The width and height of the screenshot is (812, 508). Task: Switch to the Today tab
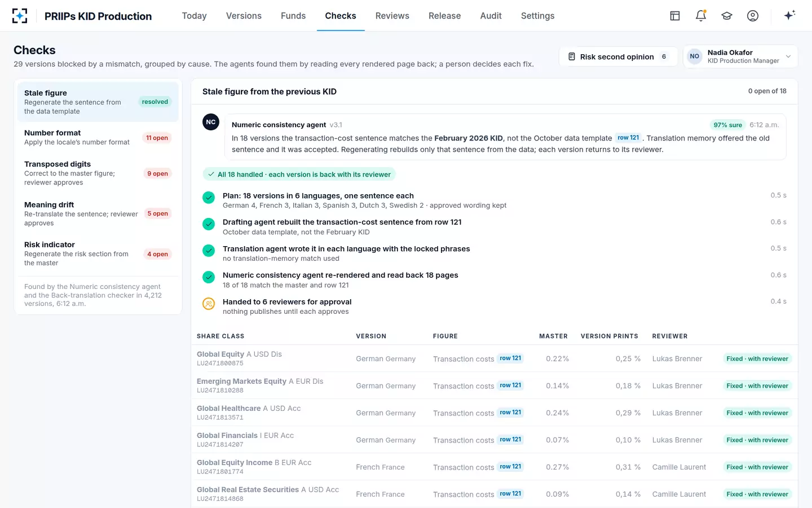click(195, 16)
